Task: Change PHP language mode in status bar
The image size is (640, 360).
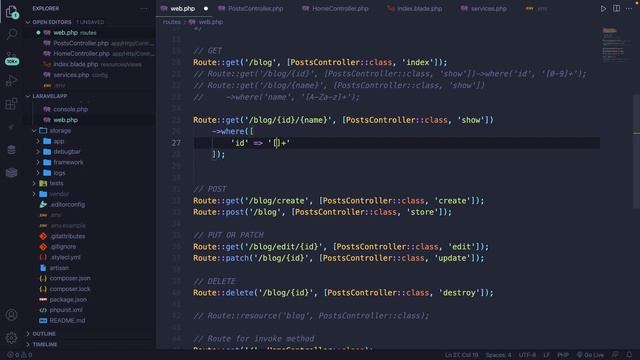Action: tap(563, 355)
